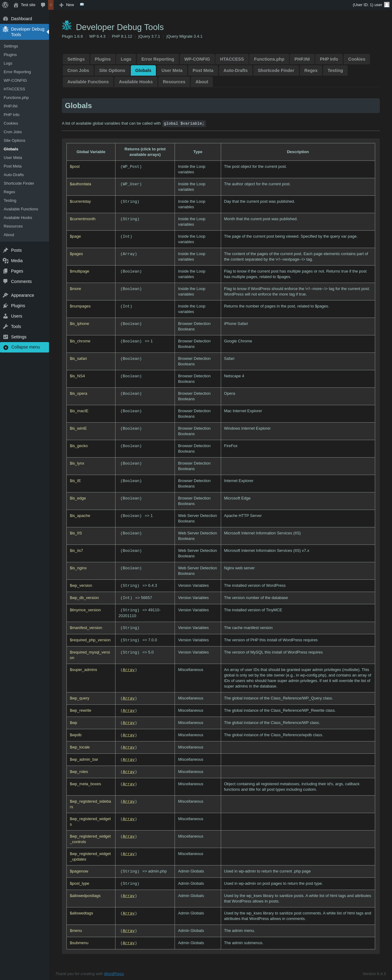Click the Media icon in sidebar
Image resolution: width=392 pixels, height=980 pixels.
(6, 261)
